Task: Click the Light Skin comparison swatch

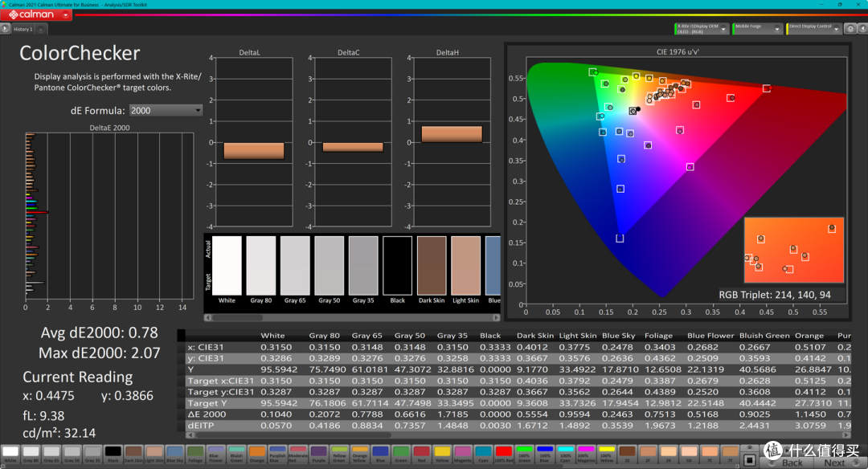Action: 465,266
